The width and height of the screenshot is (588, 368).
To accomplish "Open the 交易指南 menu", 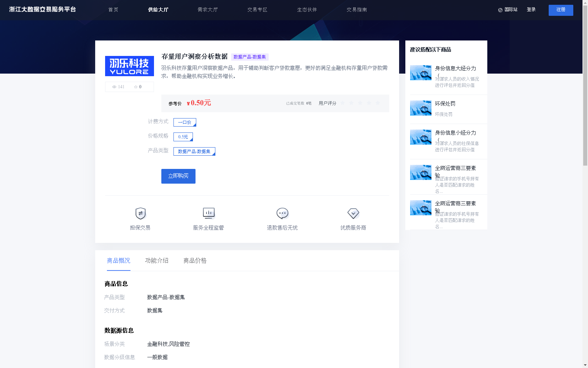I will [356, 10].
